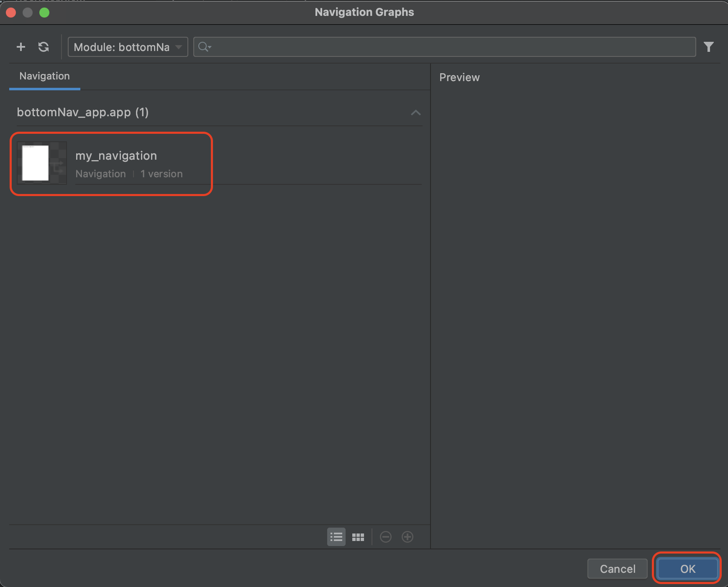Confirm with the OK button
This screenshot has height=587, width=728.
click(687, 569)
